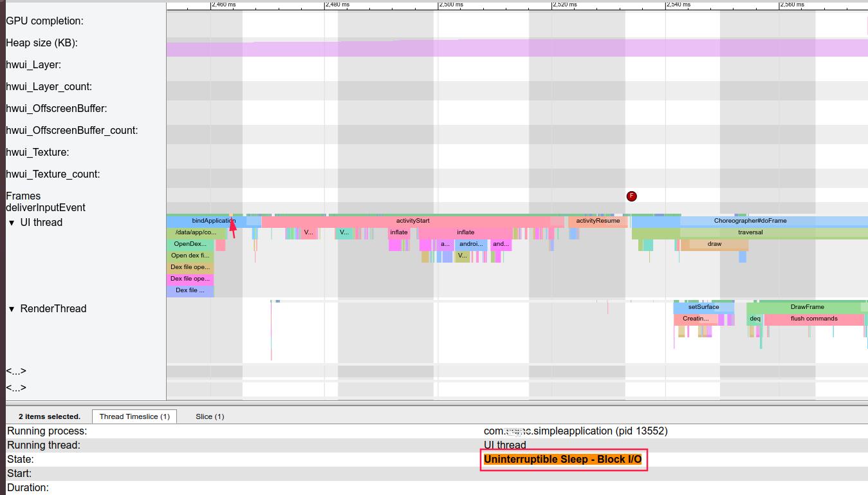Select the androi... slice under inflate
The height and width of the screenshot is (495, 868).
(471, 244)
